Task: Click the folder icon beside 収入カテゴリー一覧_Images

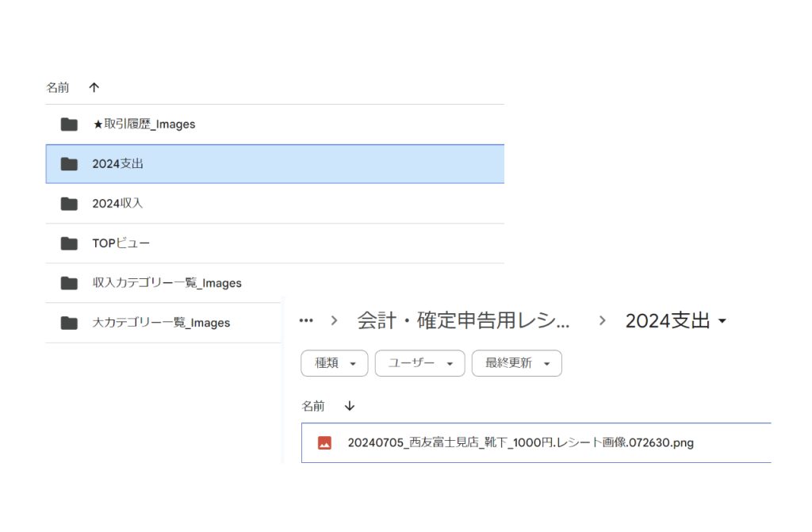Action: coord(69,283)
